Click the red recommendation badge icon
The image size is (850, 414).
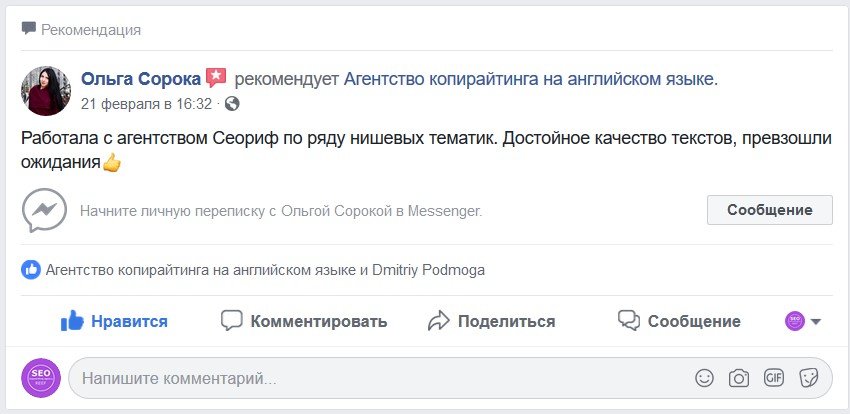(216, 77)
